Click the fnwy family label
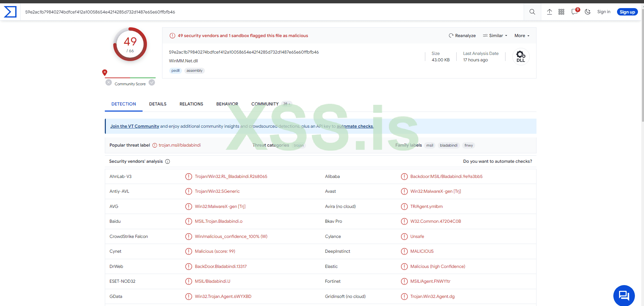644x306 pixels. (x=468, y=146)
